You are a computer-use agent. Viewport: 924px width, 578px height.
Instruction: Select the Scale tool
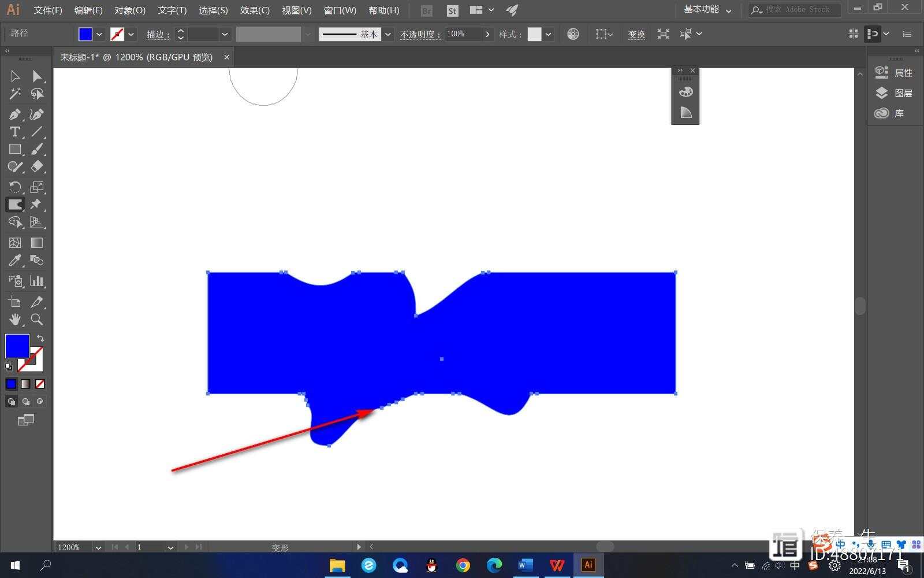[x=37, y=187]
